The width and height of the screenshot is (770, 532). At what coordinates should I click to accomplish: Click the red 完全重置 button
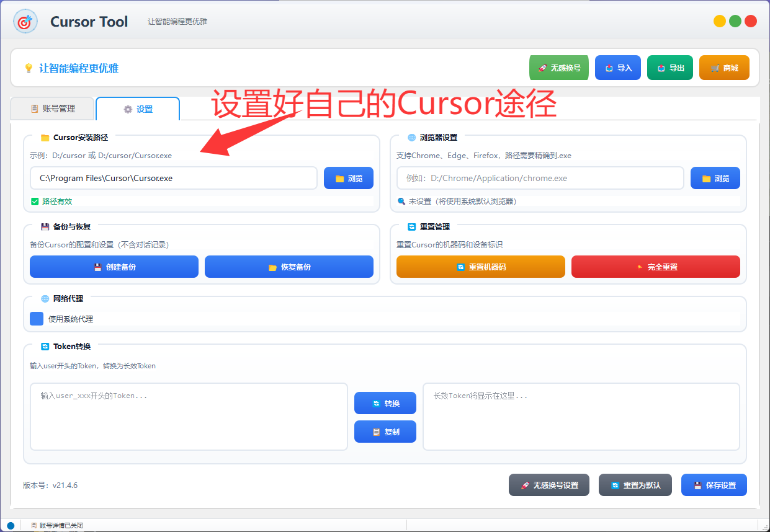pos(655,267)
